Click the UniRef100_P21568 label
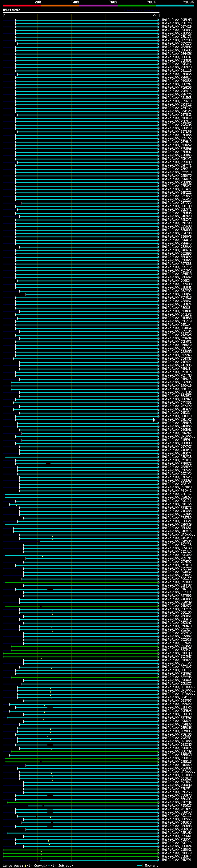Image resolution: width=197 pixels, height=868 pixels. pos(176,98)
